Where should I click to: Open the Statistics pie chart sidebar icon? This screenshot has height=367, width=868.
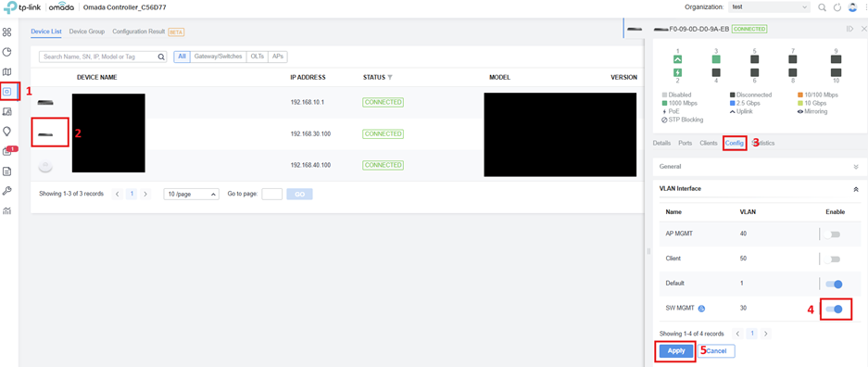point(7,52)
